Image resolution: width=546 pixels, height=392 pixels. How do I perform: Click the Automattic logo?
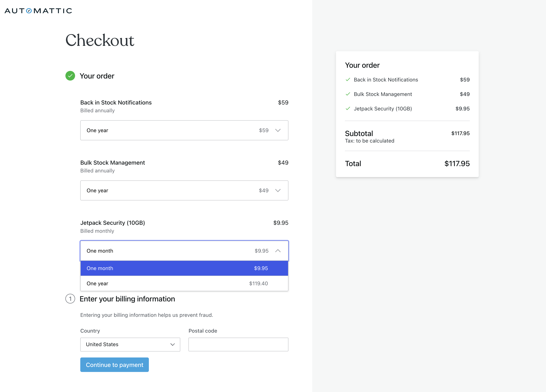[x=38, y=11]
